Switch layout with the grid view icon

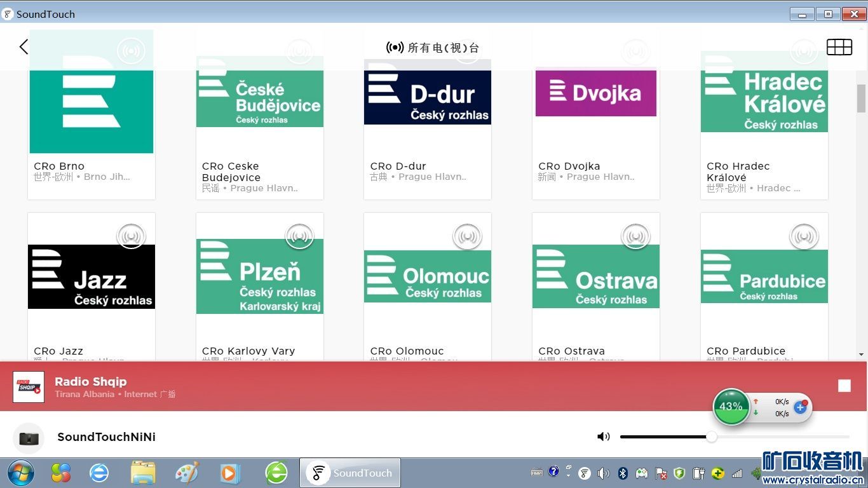click(839, 47)
